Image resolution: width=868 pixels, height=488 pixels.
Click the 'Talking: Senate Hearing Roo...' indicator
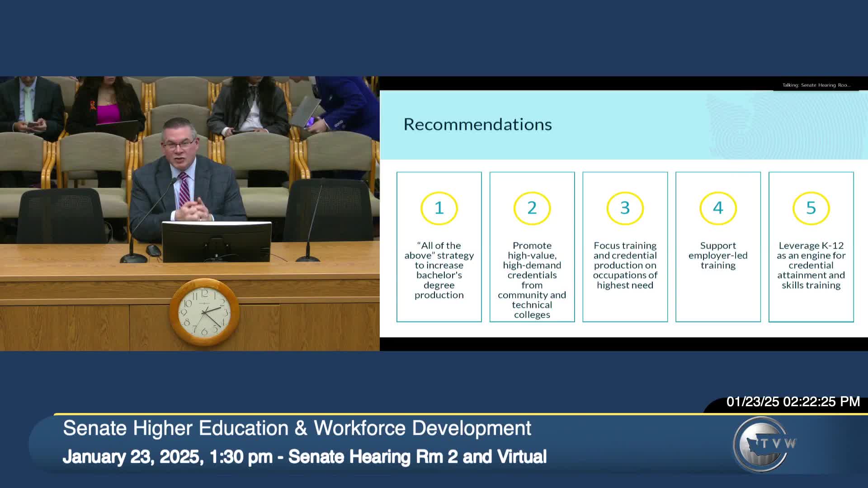coord(816,85)
